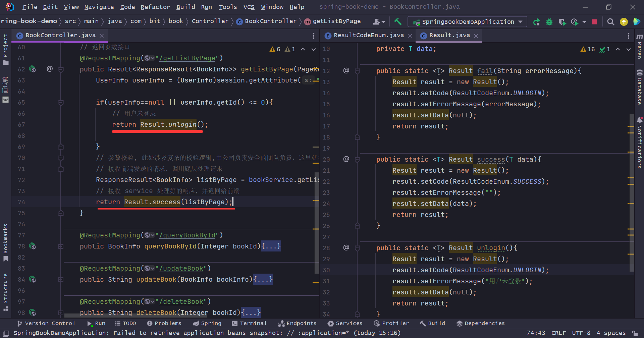The width and height of the screenshot is (644, 338).
Task: Click the Spring endpoint gutter icon on line 62
Action: pyautogui.click(x=33, y=69)
